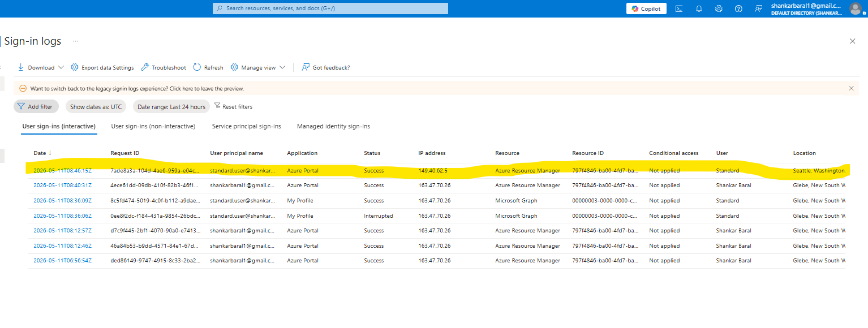Switch to Service principal sign-ins tab
Image resolution: width=868 pixels, height=328 pixels.
tap(247, 126)
